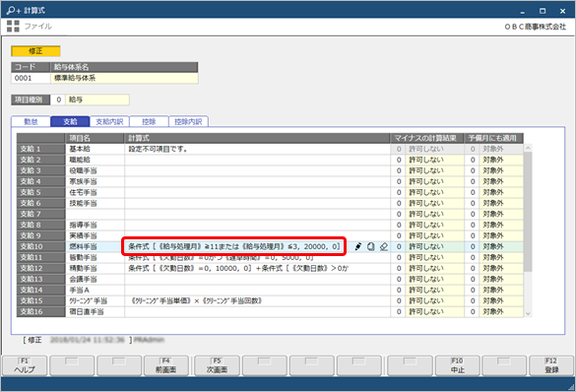This screenshot has height=392, width=576.
Task: Click the item name 宿日直手当
Action: pos(87,311)
